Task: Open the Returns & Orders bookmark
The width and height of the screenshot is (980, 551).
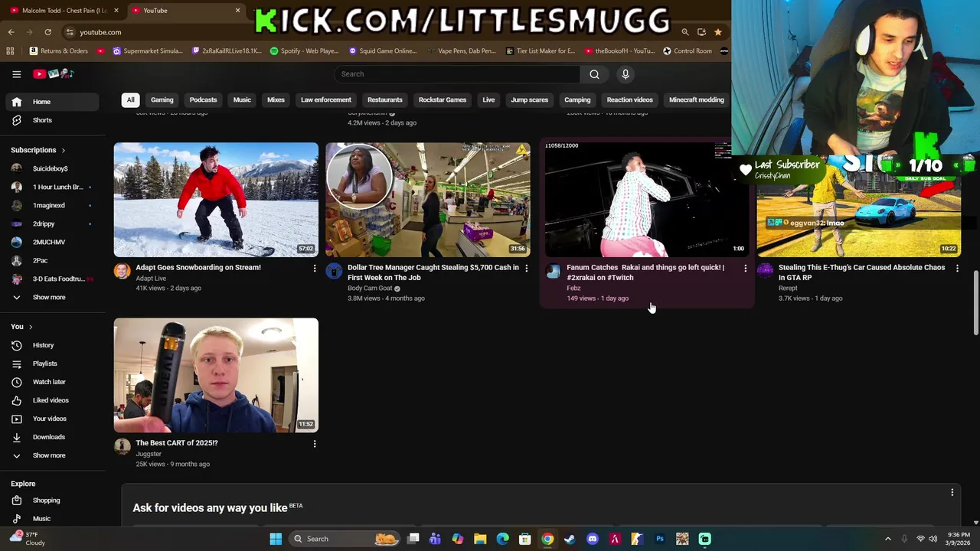Action: (59, 51)
